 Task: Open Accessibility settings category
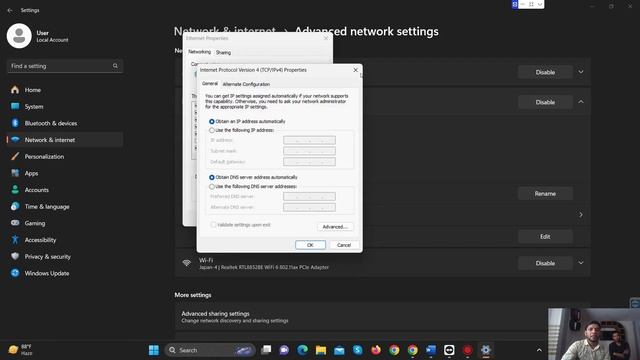(40, 240)
